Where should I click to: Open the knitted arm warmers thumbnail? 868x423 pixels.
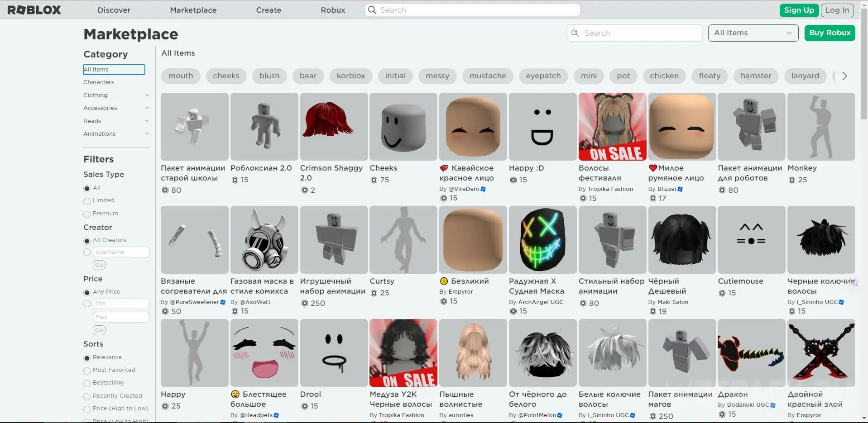point(194,240)
